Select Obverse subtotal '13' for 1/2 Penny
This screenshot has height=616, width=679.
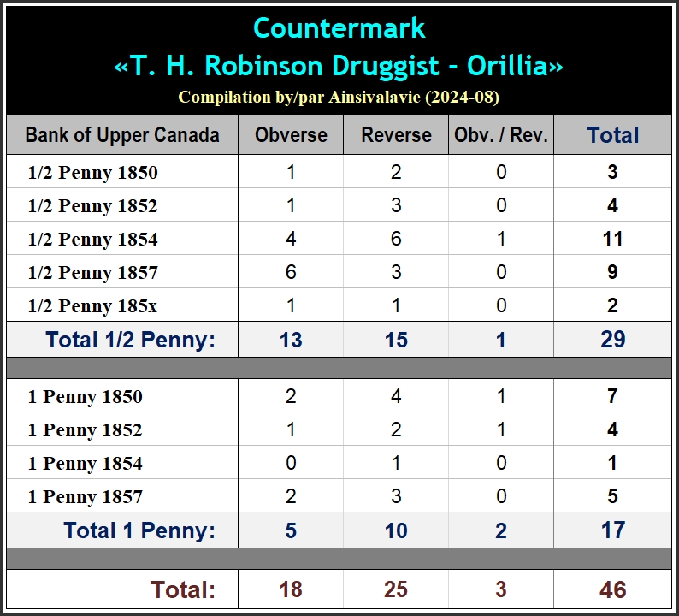pyautogui.click(x=291, y=340)
